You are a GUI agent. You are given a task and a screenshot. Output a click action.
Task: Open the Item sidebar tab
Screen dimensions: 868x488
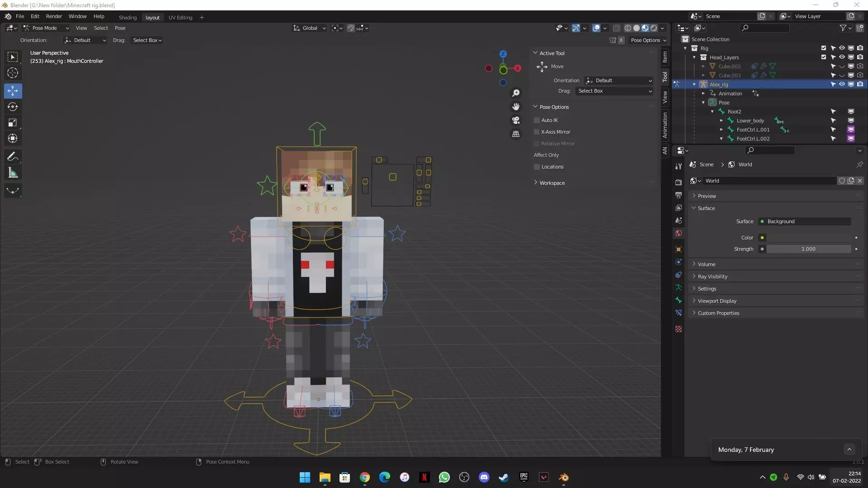pyautogui.click(x=665, y=57)
